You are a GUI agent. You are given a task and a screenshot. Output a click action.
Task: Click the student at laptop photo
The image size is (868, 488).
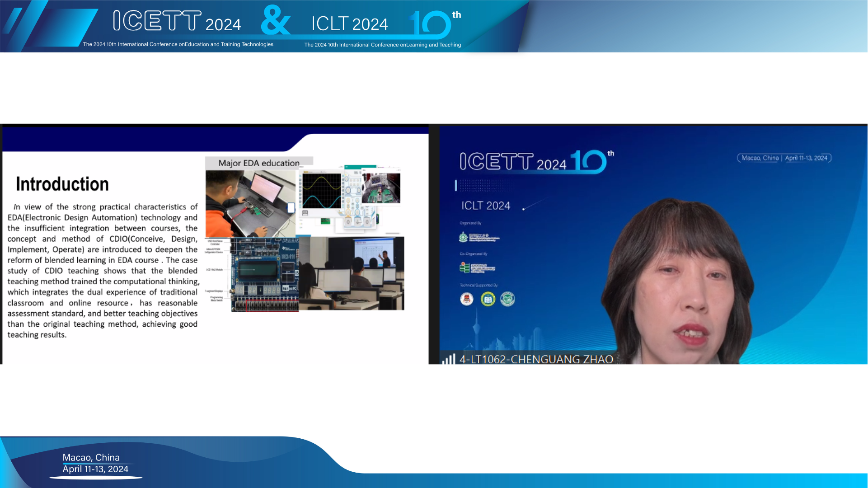(250, 203)
